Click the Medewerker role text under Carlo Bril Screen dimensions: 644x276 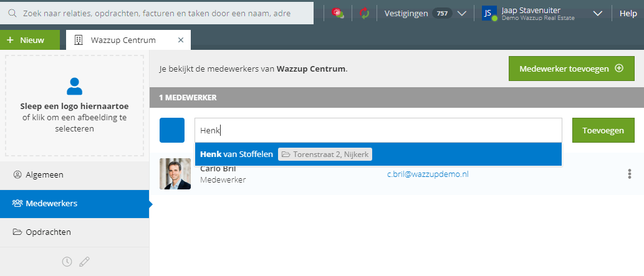(223, 180)
